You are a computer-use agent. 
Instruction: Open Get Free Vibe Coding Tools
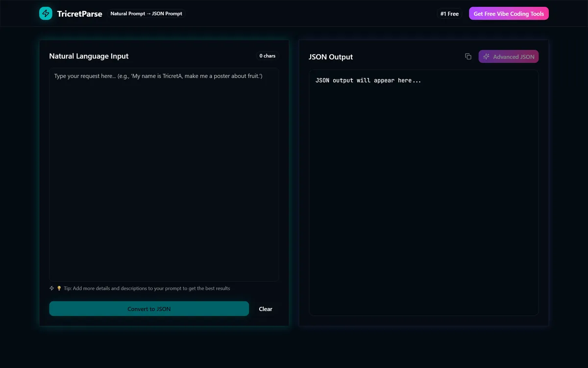point(509,14)
